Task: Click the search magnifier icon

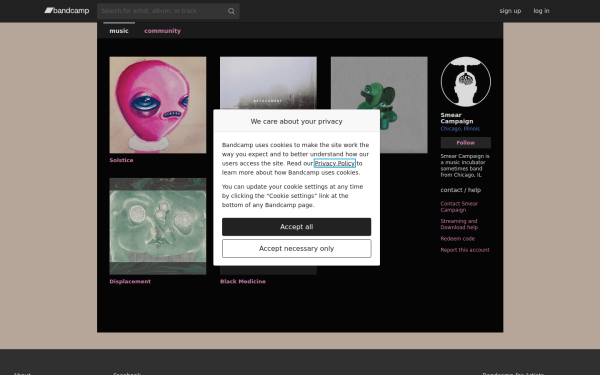Action: point(231,11)
